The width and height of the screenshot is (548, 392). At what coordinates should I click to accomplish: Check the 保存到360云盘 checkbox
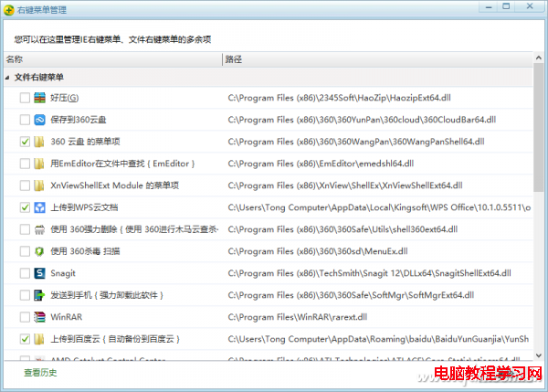25,120
